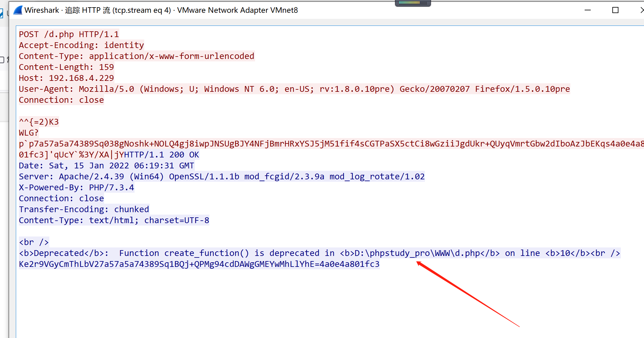Click the Accept-Encoding: identity header
Viewport: 644px width, 338px height.
pos(81,45)
